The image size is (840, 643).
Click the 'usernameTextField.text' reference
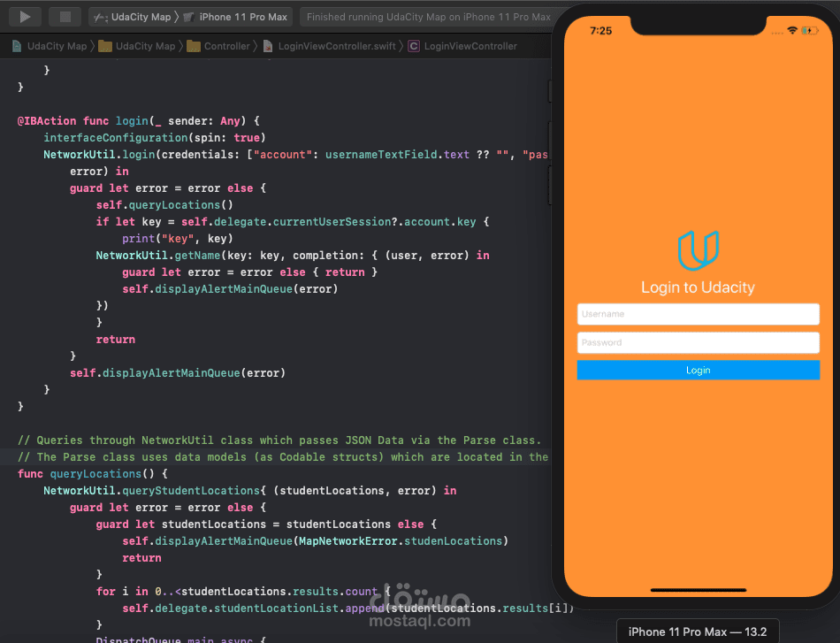tap(397, 155)
